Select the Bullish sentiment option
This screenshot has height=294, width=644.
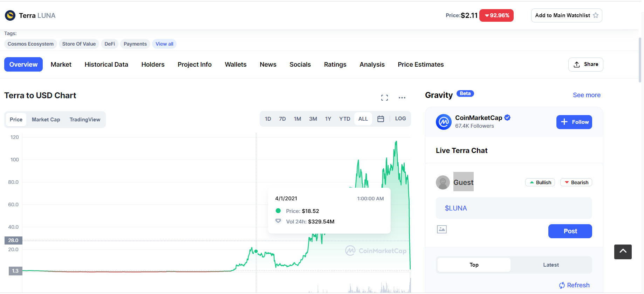(540, 182)
